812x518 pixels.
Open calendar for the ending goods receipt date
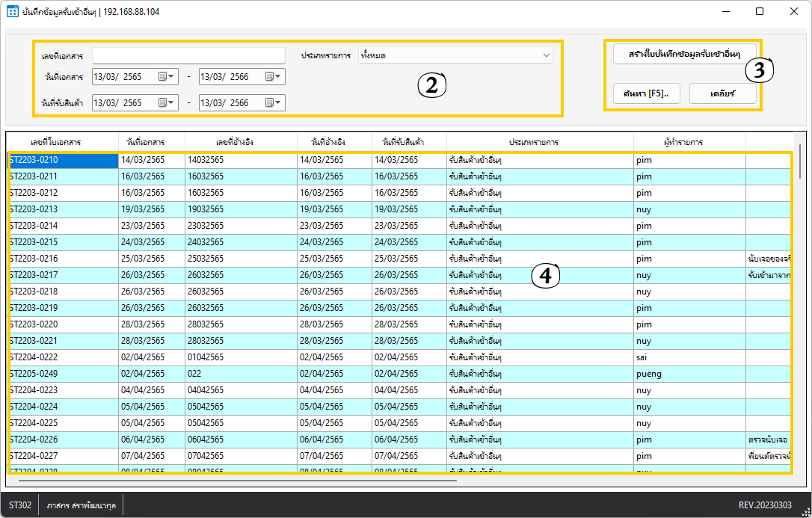[273, 103]
